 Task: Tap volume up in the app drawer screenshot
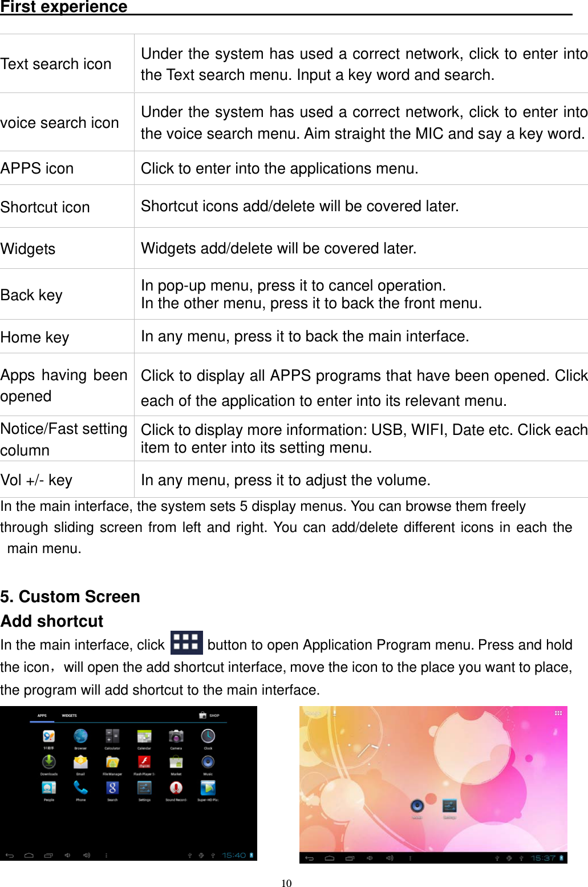click(x=87, y=856)
